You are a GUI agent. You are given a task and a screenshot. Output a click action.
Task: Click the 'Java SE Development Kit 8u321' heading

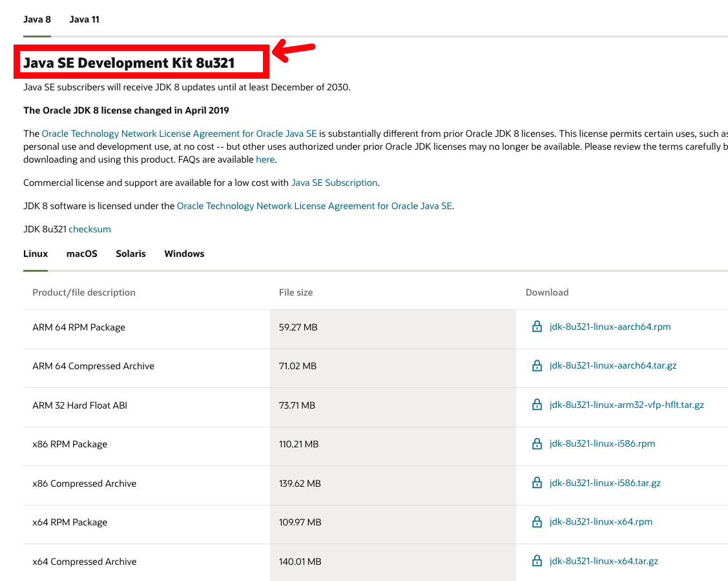pyautogui.click(x=129, y=63)
